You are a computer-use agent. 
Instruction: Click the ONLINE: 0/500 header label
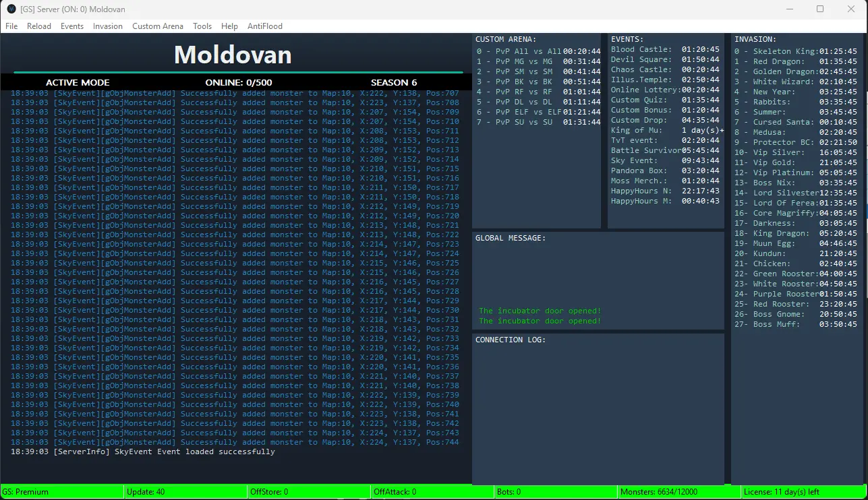(x=239, y=82)
